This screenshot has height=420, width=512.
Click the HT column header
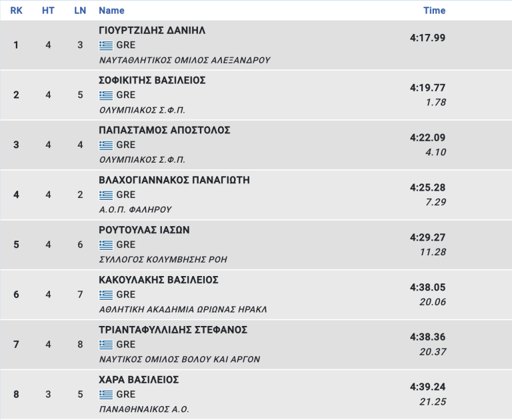click(48, 11)
